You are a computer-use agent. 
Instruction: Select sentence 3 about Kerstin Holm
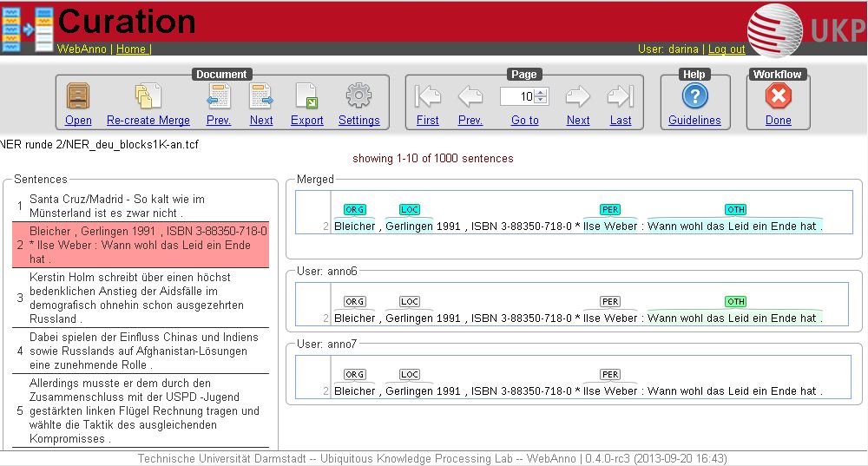(141, 298)
